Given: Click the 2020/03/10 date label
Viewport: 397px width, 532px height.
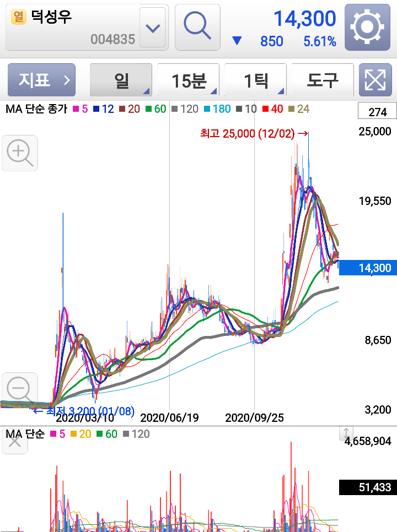Looking at the screenshot, I should (x=85, y=417).
